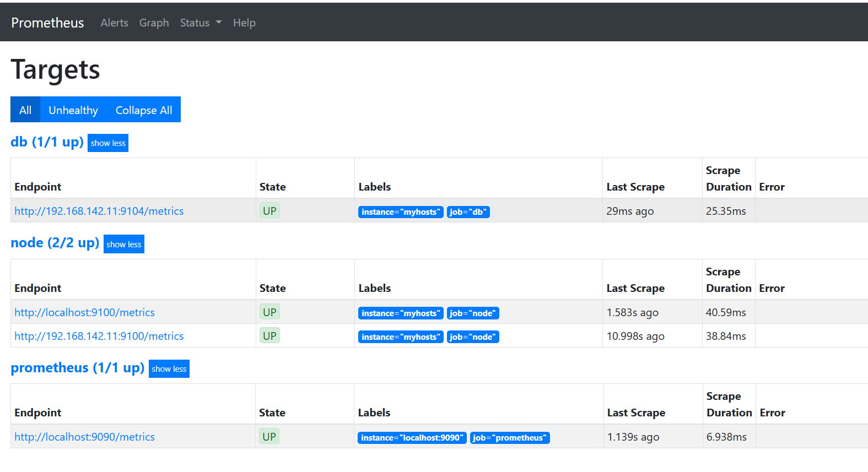Viewport: 868px width, 472px height.
Task: Click the 40.59ms scrape duration value
Action: pos(726,312)
